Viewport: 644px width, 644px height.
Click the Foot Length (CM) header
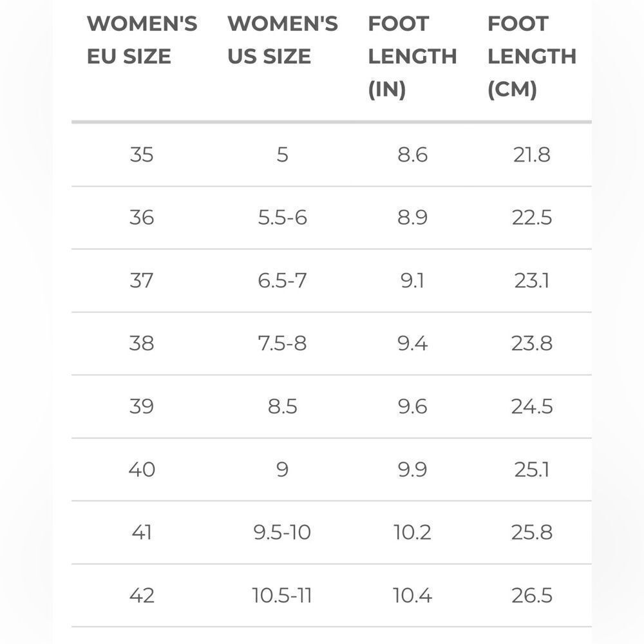532,57
